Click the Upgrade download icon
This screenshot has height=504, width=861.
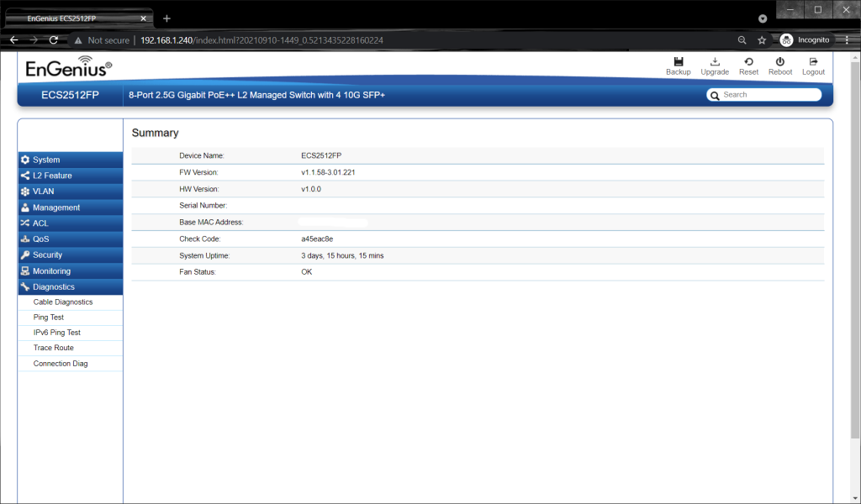click(x=715, y=61)
